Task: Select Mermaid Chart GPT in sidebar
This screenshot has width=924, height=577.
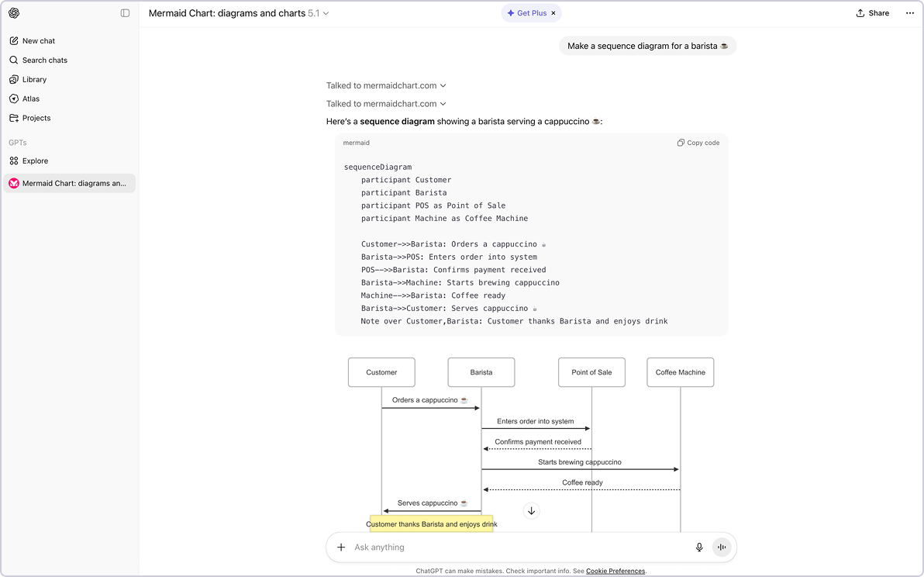Action: pyautogui.click(x=70, y=184)
